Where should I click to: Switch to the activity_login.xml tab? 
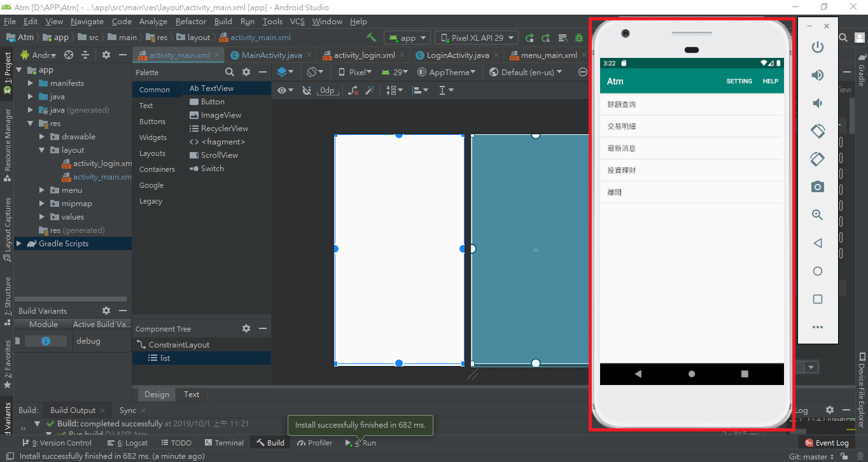363,55
